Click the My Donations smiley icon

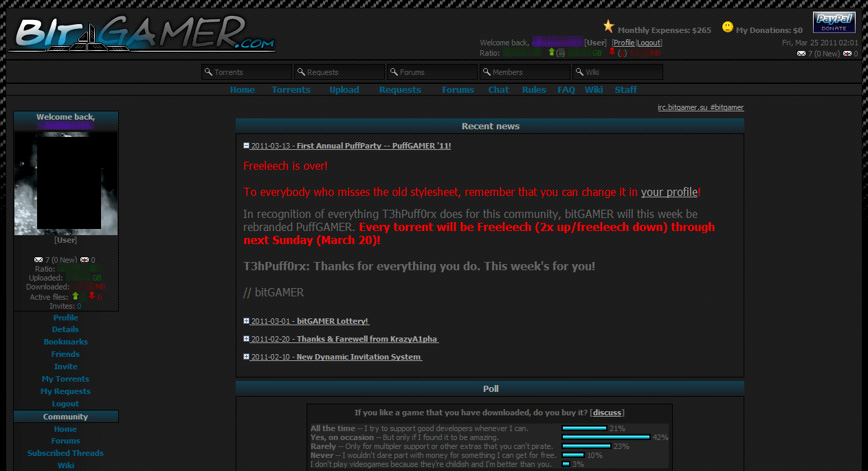[728, 28]
